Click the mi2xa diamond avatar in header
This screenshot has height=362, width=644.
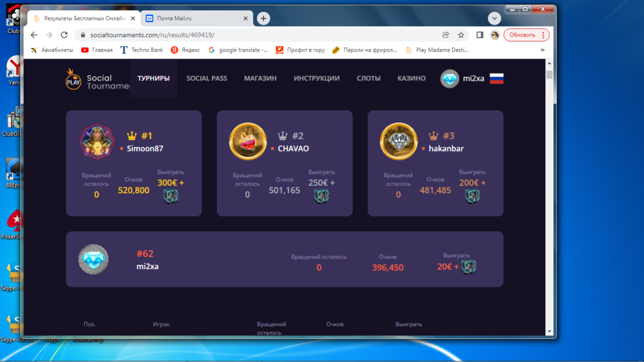450,79
